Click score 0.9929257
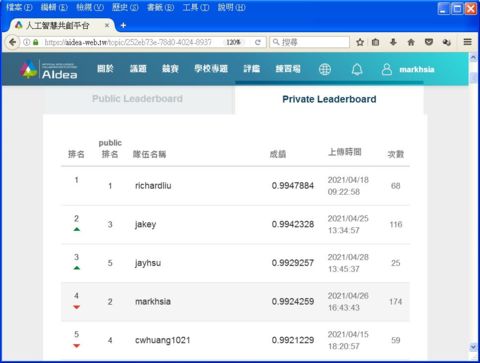 click(293, 263)
